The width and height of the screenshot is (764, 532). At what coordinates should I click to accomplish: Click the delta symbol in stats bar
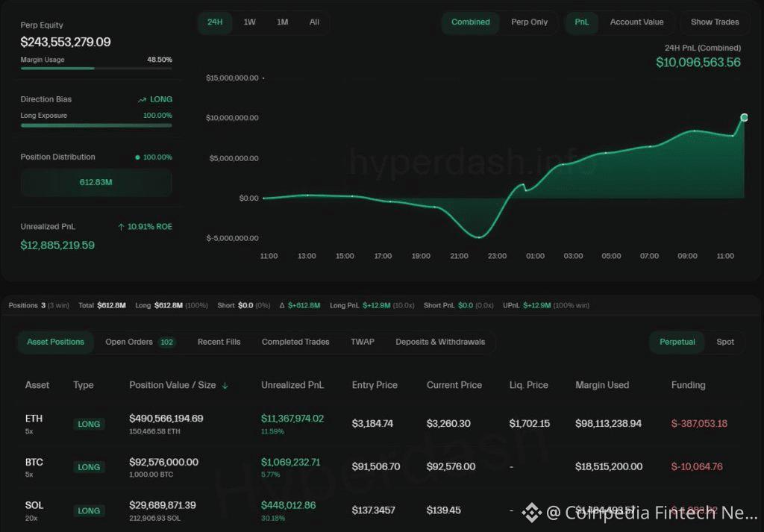tap(282, 305)
